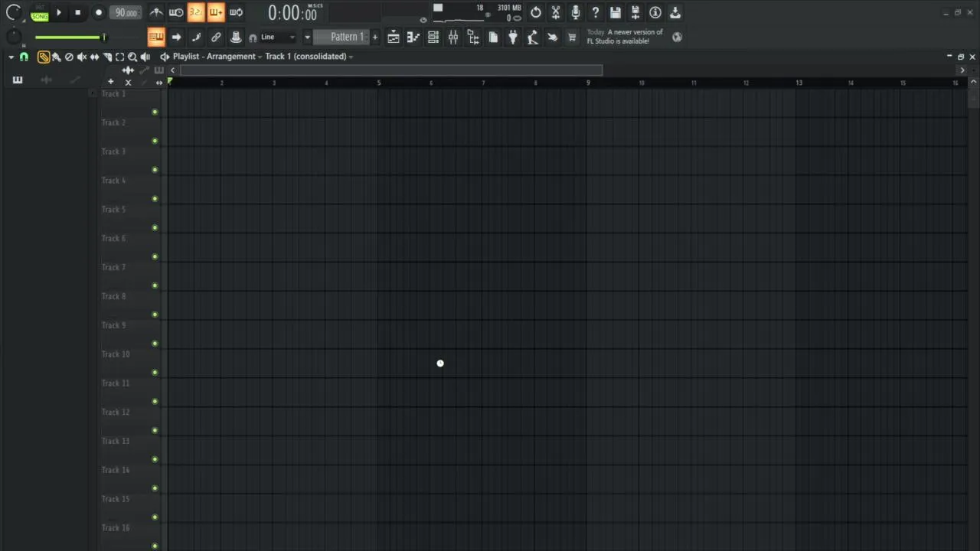Open the Playlist menu arrow at top left
980x551 pixels.
[x=11, y=57]
